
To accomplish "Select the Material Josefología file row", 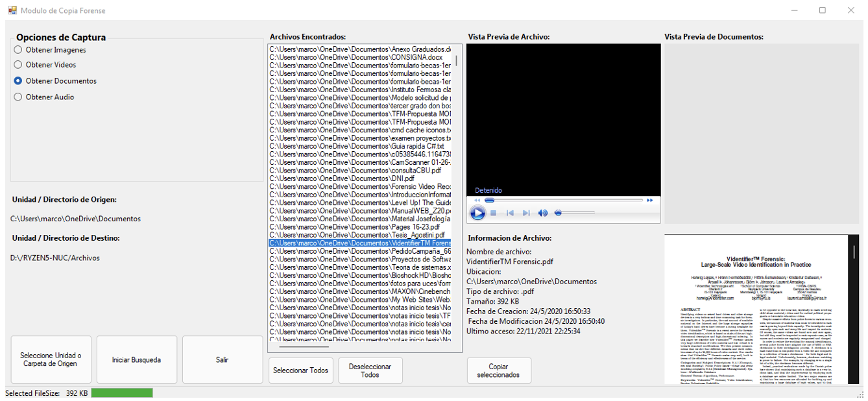I will pos(360,219).
